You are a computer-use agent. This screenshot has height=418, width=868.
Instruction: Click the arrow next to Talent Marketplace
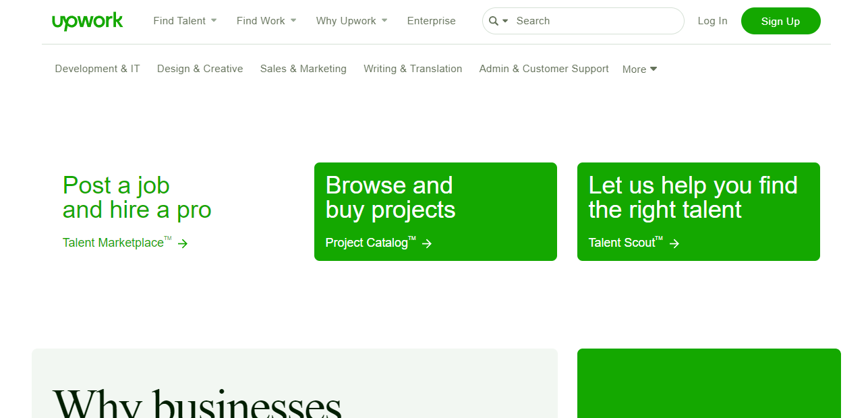pyautogui.click(x=183, y=243)
